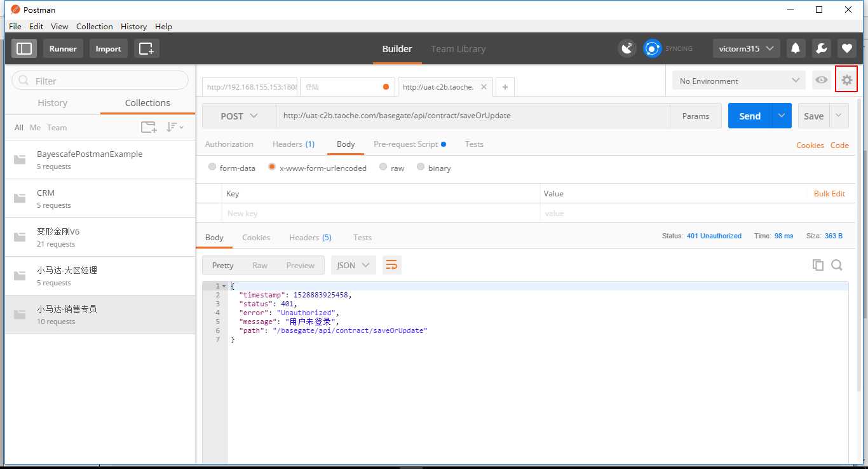The image size is (868, 469).
Task: Switch response view to Raw
Action: [x=260, y=265]
